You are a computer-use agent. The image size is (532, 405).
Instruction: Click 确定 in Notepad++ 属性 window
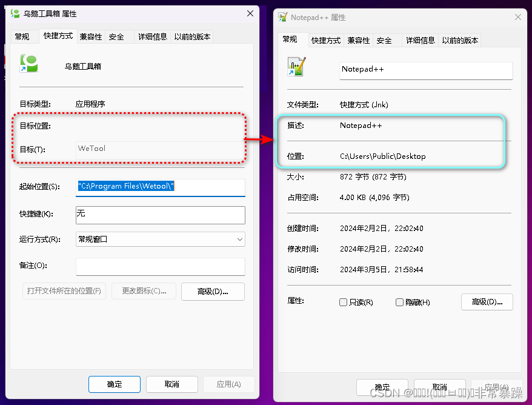382,387
